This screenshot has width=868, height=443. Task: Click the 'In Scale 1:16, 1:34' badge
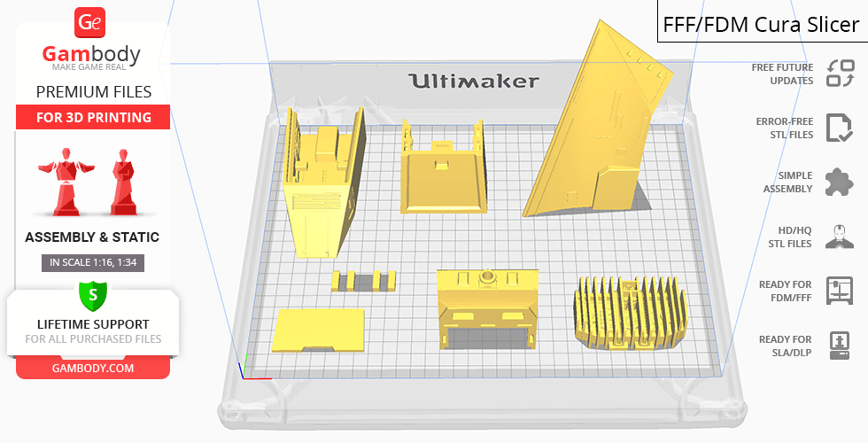click(92, 262)
